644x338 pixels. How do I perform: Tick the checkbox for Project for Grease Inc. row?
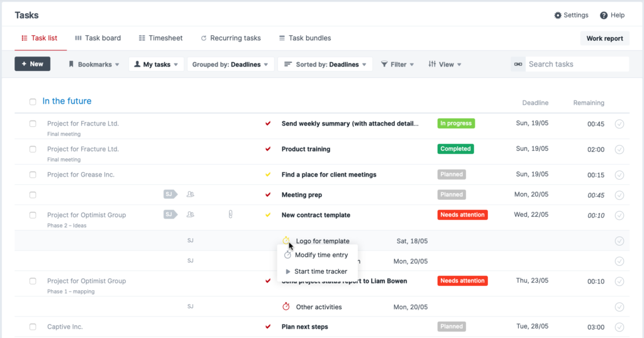(33, 174)
